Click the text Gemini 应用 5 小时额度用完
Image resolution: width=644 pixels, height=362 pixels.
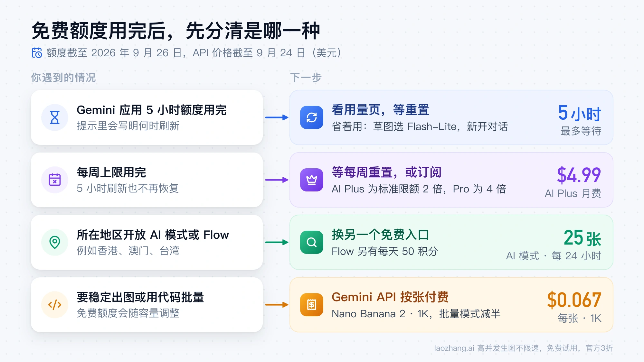point(151,110)
